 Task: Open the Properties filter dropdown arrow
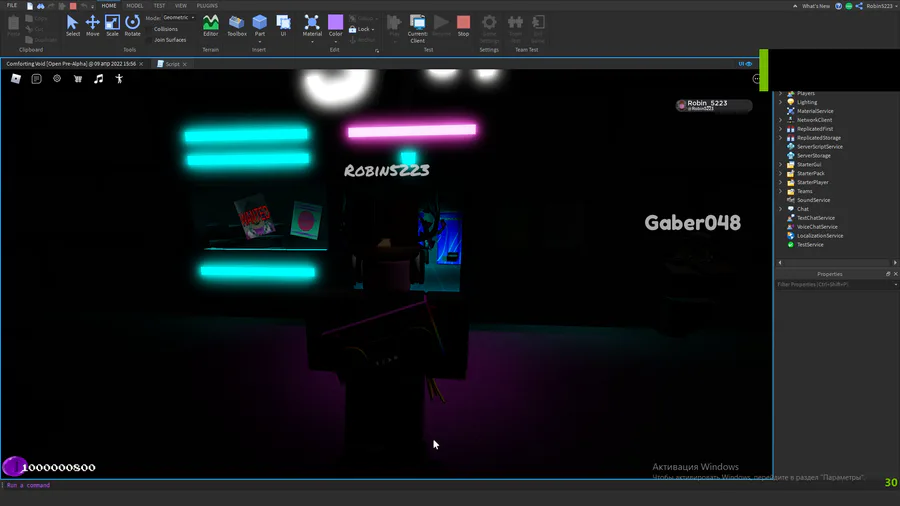tap(895, 285)
